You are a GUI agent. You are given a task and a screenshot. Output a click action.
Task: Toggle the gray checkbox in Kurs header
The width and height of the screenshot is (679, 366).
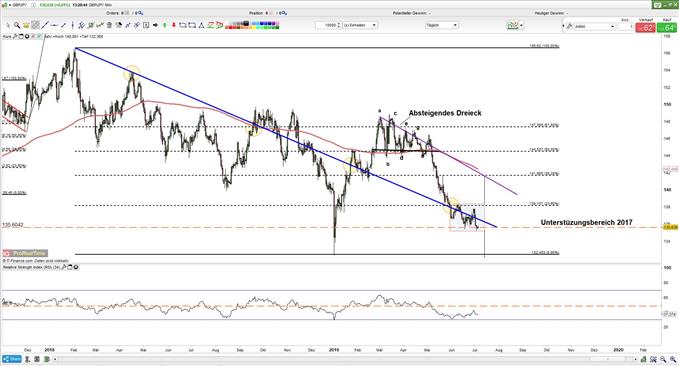pyautogui.click(x=33, y=36)
